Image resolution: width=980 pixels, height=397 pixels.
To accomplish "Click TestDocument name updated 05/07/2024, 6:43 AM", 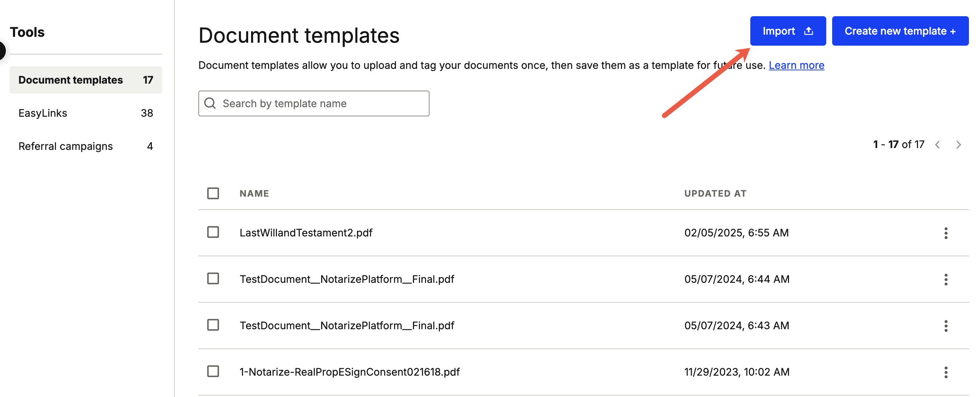I will pos(347,325).
